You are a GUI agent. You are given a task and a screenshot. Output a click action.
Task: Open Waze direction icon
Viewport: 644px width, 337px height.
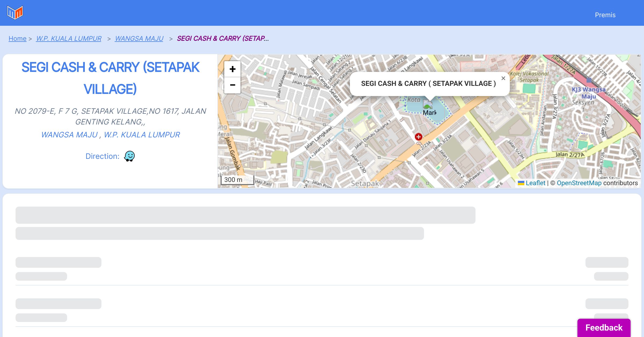(x=129, y=156)
